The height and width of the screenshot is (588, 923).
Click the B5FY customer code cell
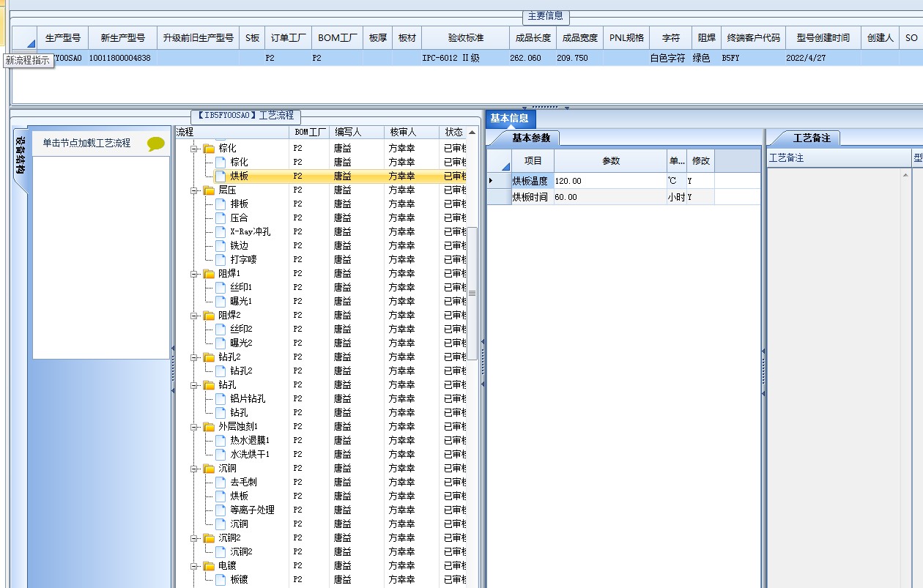click(753, 58)
